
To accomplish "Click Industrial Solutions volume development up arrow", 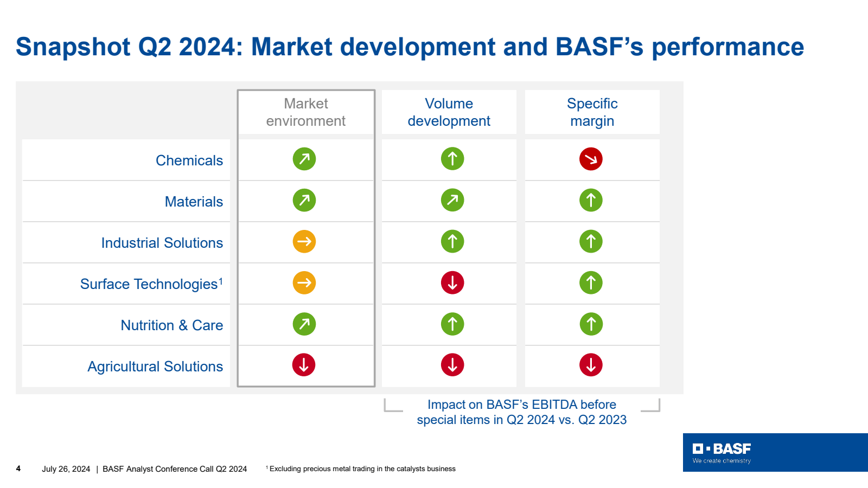I will pyautogui.click(x=452, y=241).
